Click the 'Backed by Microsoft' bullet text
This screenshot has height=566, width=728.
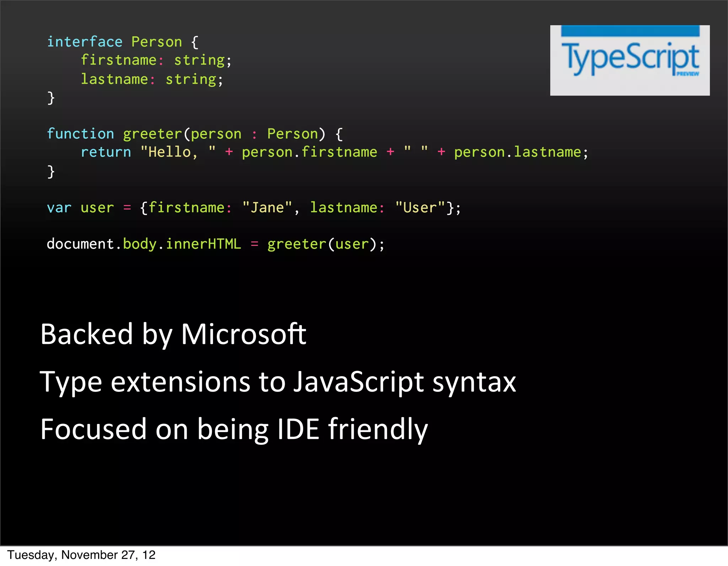pyautogui.click(x=173, y=335)
